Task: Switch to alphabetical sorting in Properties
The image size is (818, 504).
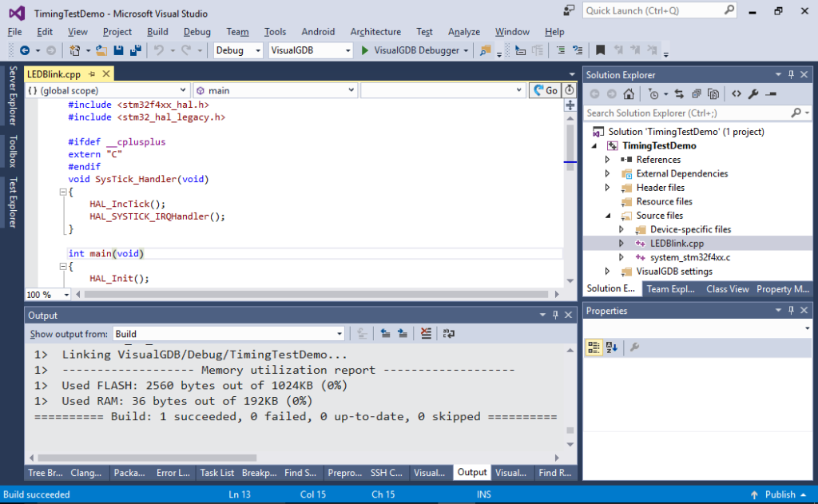Action: [610, 347]
